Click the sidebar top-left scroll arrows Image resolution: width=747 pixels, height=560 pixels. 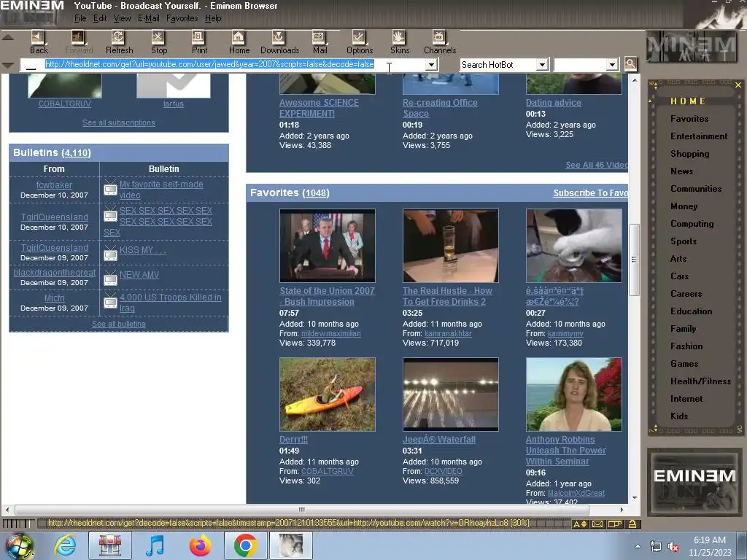pos(655,85)
